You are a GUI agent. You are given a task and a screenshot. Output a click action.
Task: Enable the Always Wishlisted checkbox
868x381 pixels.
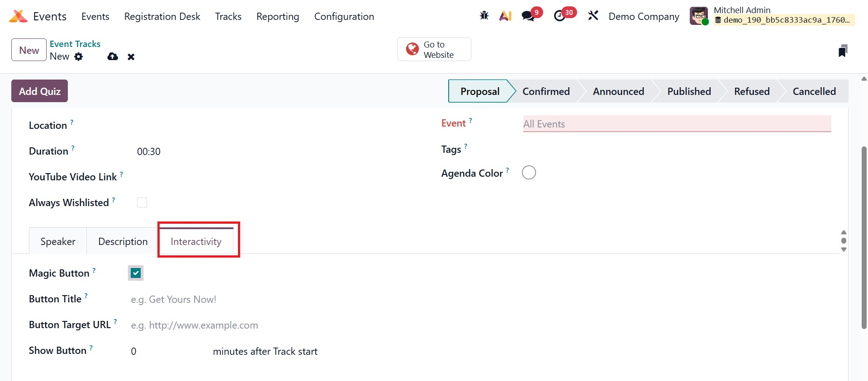pos(142,202)
